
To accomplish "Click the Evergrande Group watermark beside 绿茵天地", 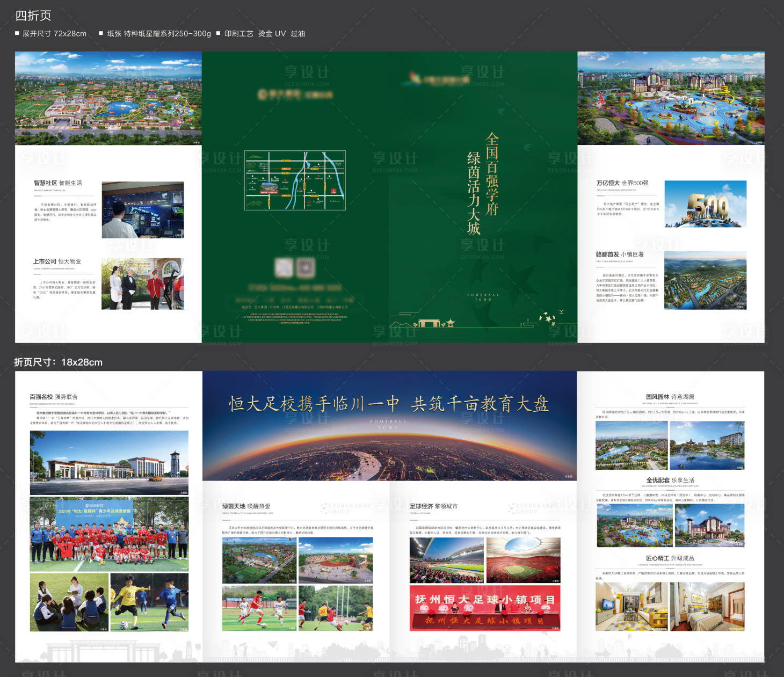I will tap(346, 508).
